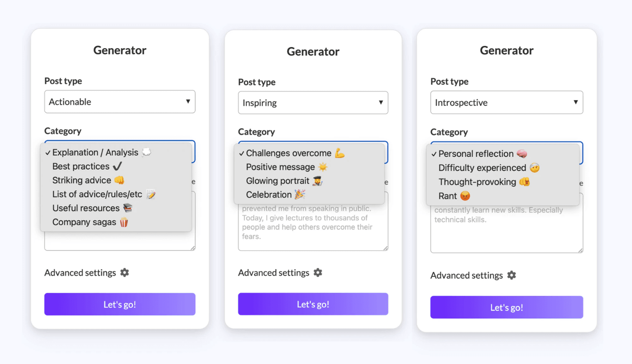Click Let's go! under Introspective generator

pos(507,307)
